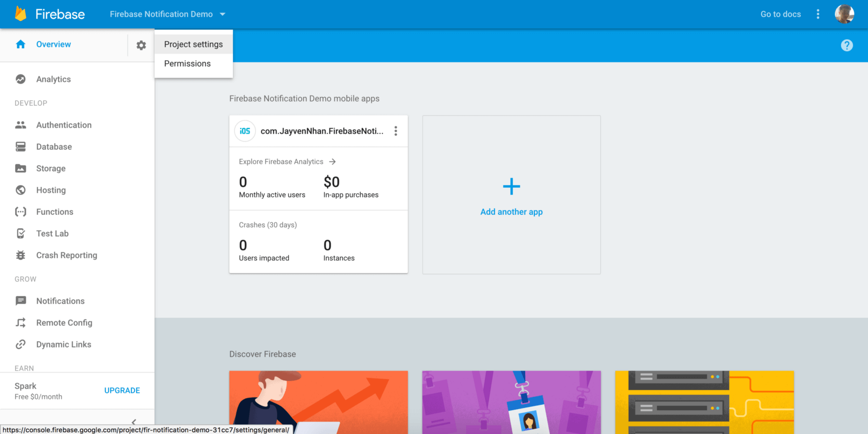The width and height of the screenshot is (868, 434).
Task: Click the Firebase flame logo
Action: 21,14
